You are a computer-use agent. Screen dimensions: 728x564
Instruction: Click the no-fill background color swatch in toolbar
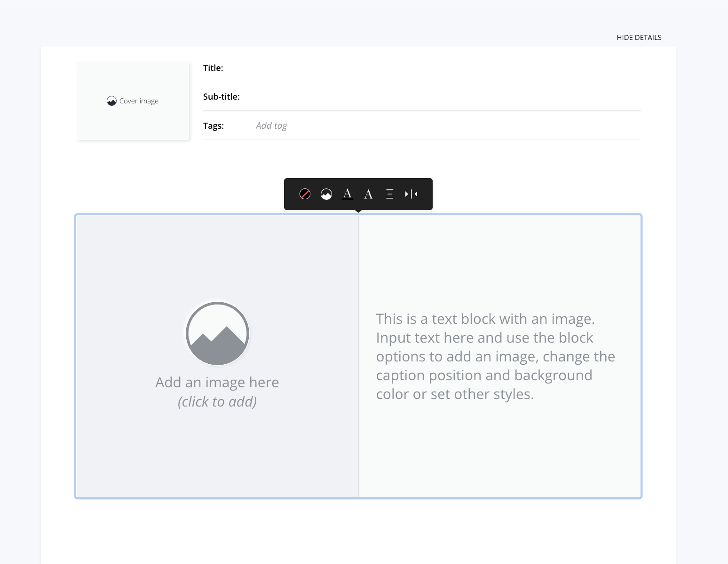pos(305,194)
